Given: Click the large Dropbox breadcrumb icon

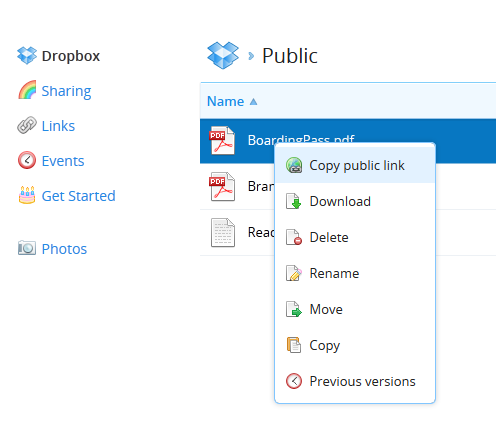Looking at the screenshot, I should click(223, 55).
